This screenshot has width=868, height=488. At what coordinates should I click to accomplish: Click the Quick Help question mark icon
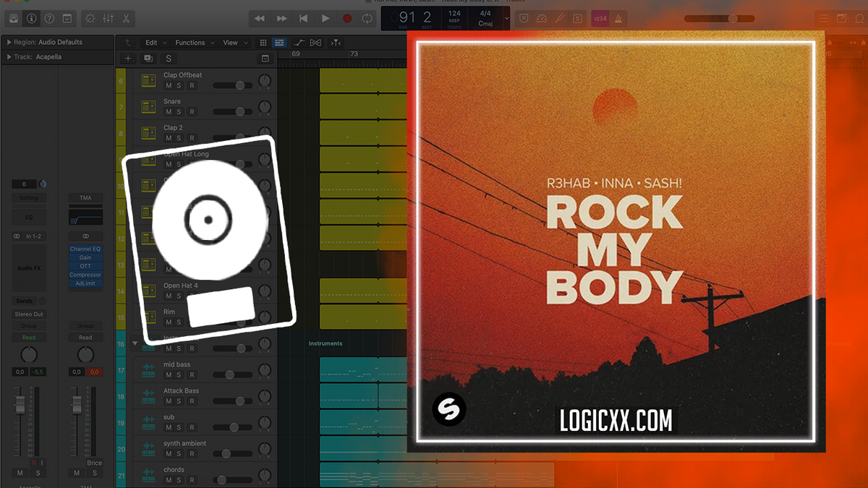(x=49, y=19)
